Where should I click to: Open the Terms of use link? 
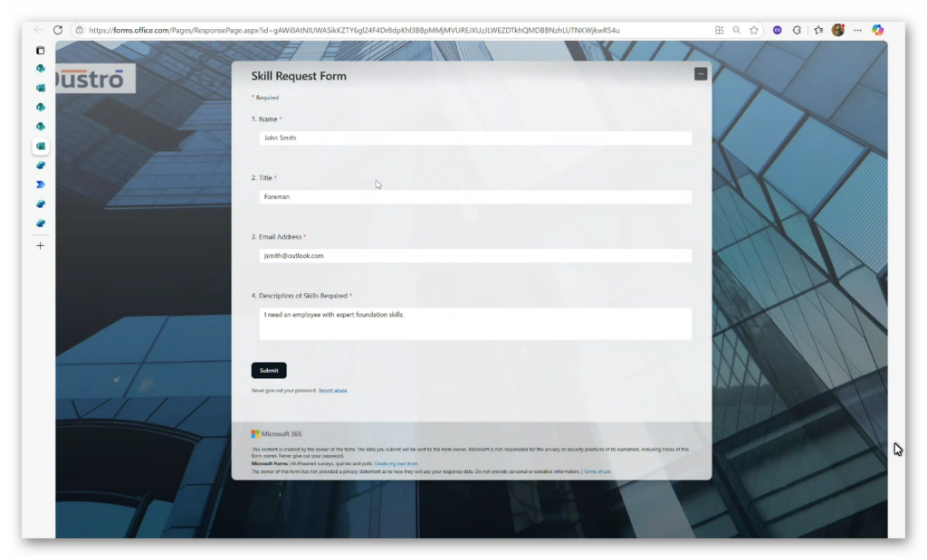click(x=597, y=472)
